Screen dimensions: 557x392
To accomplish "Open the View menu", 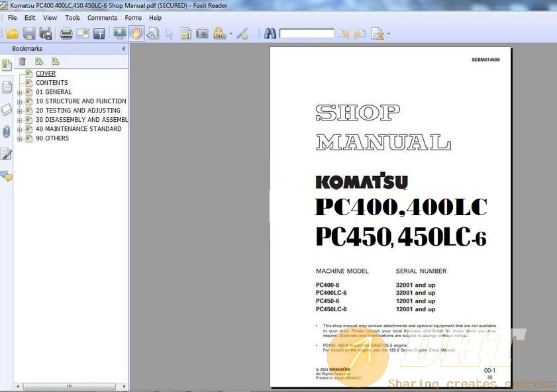I will point(50,18).
